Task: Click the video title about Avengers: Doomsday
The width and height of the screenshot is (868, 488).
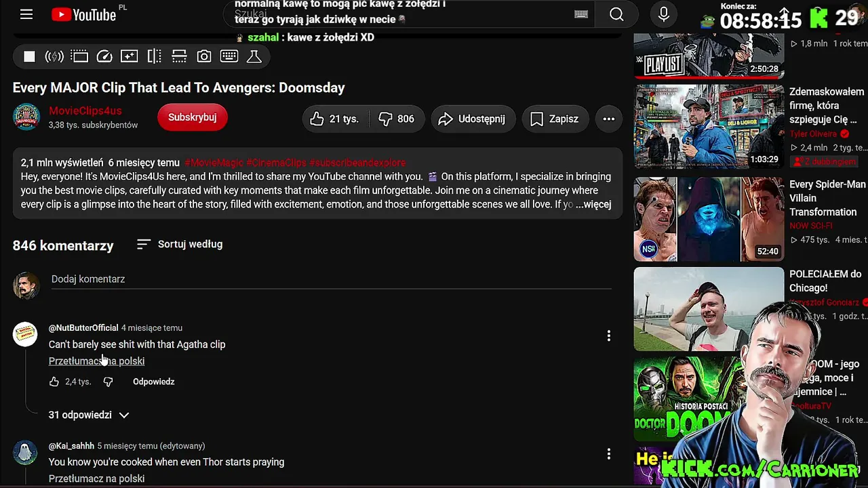Action: click(x=179, y=88)
